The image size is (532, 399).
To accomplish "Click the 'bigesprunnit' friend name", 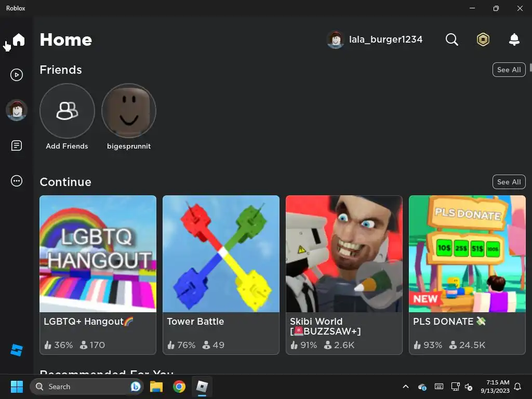I will [x=129, y=146].
